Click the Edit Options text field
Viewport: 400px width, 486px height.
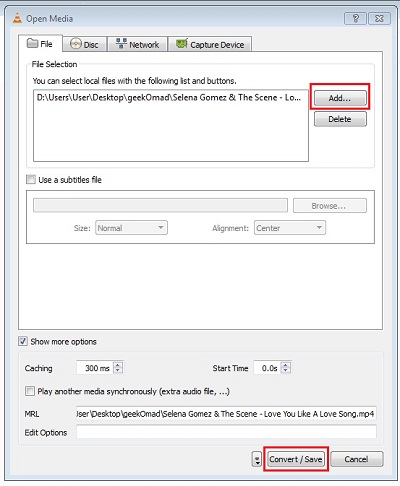pos(226,432)
